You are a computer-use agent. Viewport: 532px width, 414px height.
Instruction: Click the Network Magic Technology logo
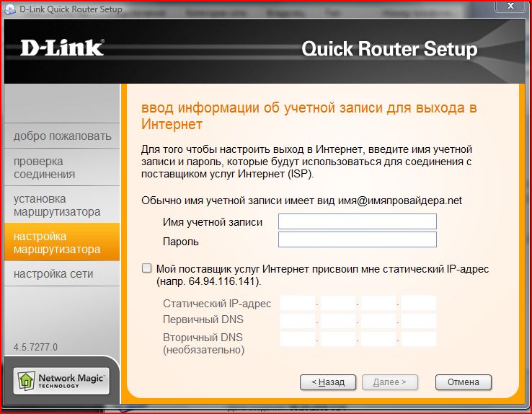tap(61, 381)
